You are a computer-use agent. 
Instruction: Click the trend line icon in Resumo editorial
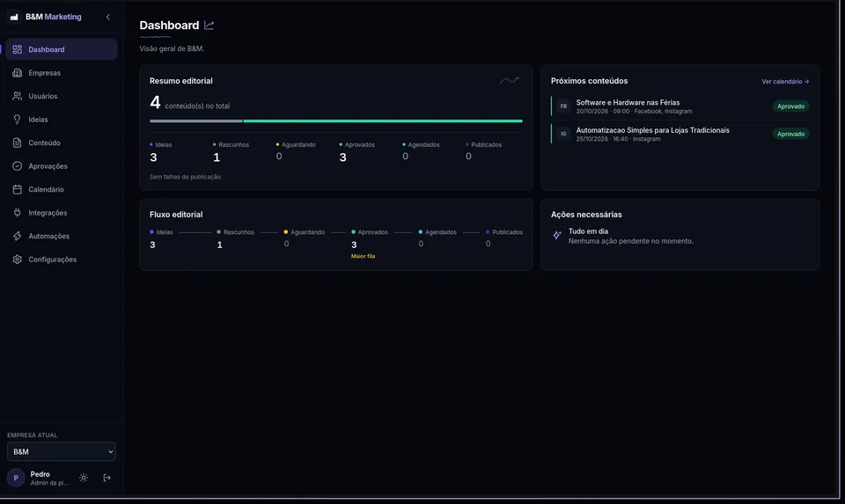(x=510, y=81)
